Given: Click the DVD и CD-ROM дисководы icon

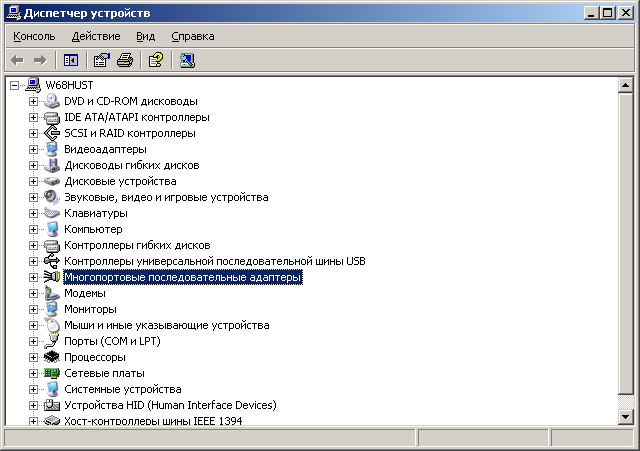Looking at the screenshot, I should coord(52,101).
